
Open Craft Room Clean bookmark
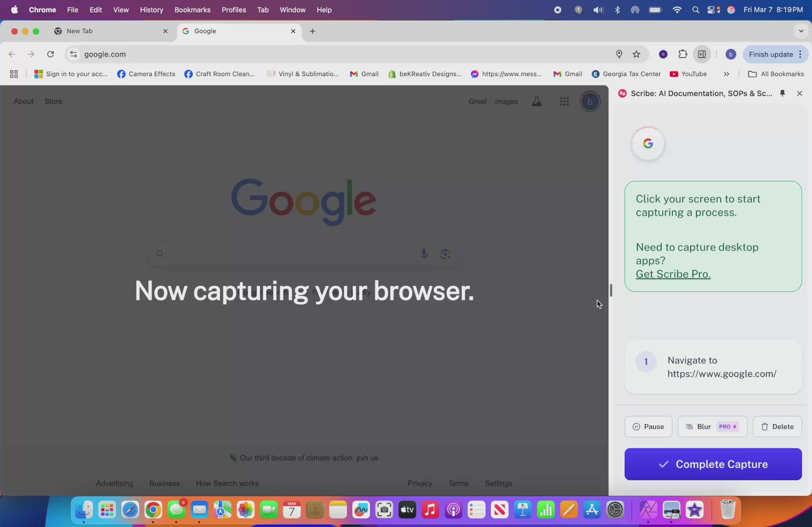click(x=220, y=74)
